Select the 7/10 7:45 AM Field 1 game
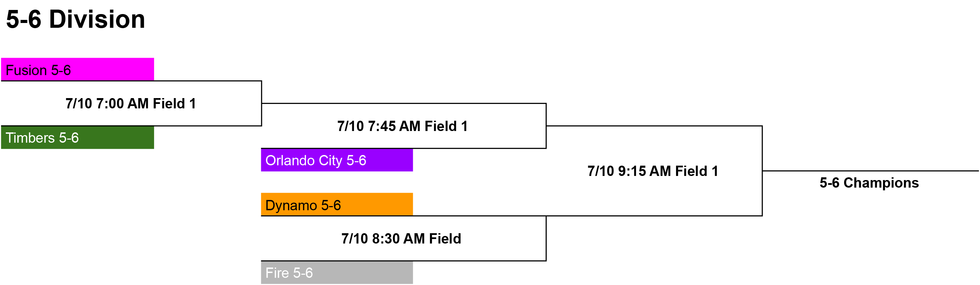Image resolution: width=980 pixels, height=285 pixels. point(403,126)
